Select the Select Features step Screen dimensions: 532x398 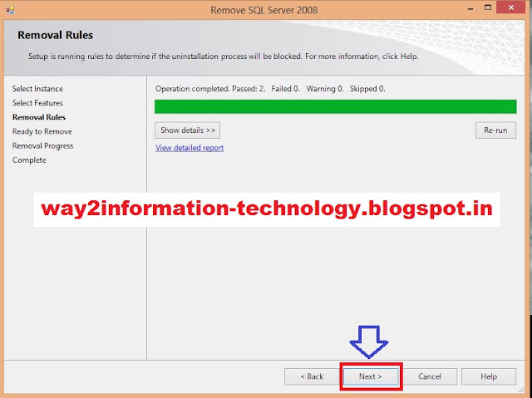point(37,103)
